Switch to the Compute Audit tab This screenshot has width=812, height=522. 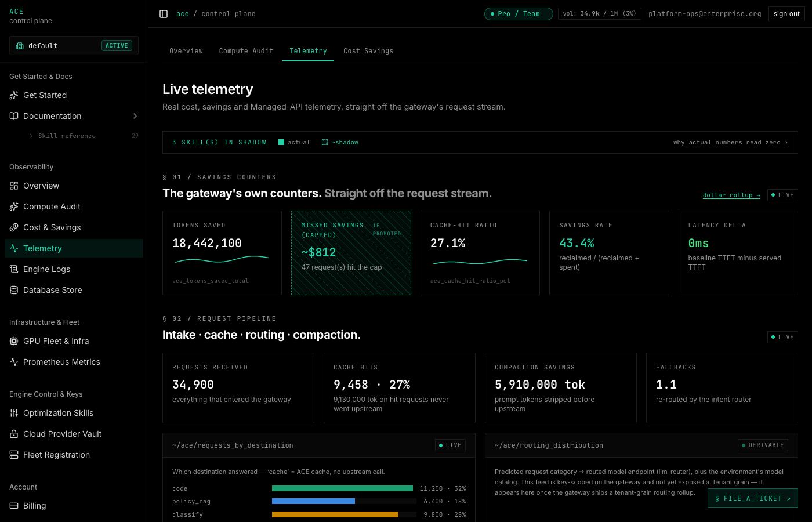coord(246,51)
